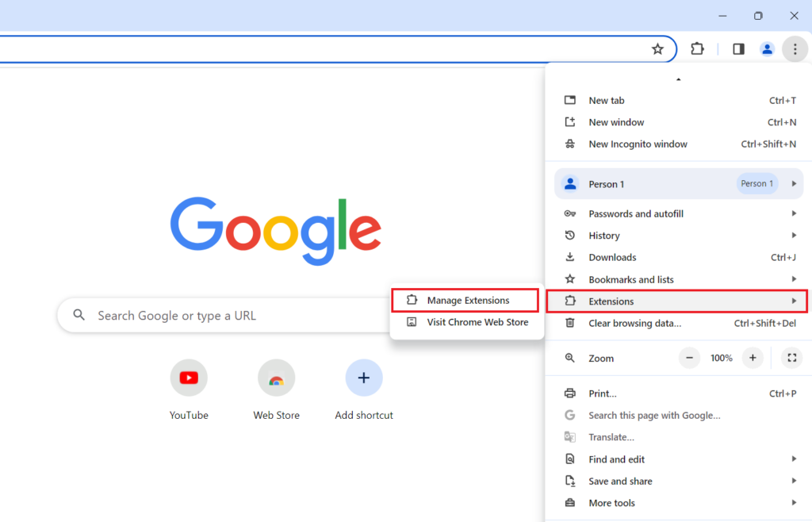Click the Person 1 chip badge
This screenshot has width=812, height=522.
[x=757, y=184]
